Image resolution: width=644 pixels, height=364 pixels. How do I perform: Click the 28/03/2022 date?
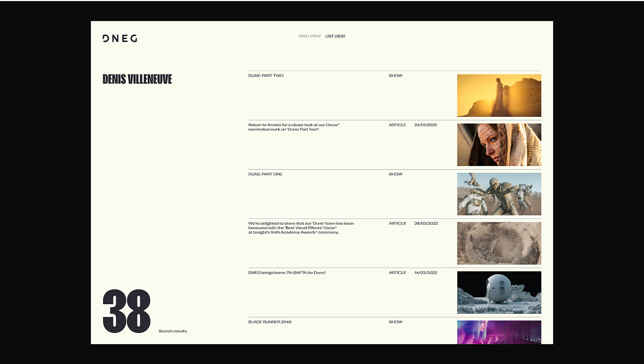pyautogui.click(x=426, y=223)
